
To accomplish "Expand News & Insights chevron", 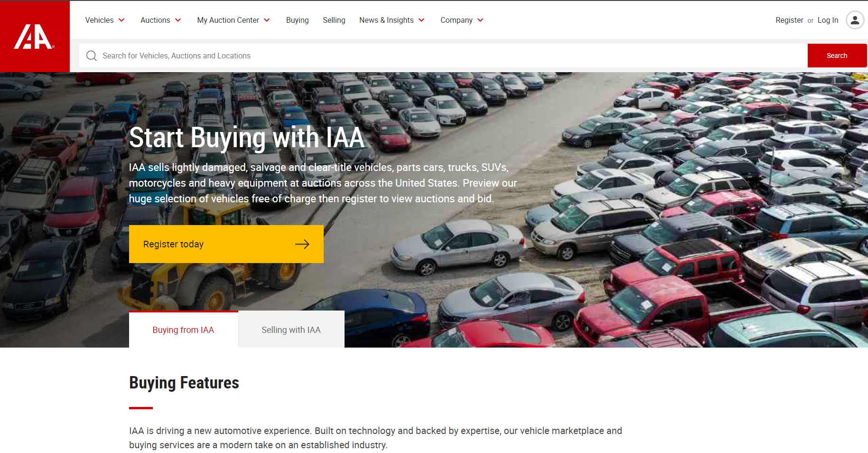I will (x=421, y=20).
